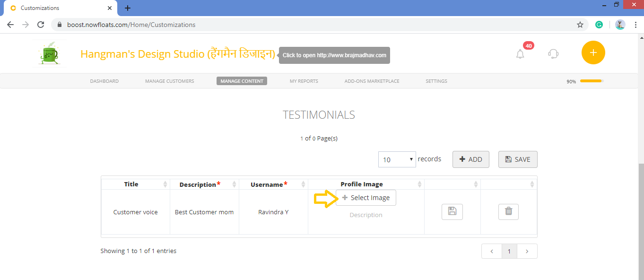The width and height of the screenshot is (644, 280).
Task: Save the Customer voice row with floppy icon
Action: pos(452,211)
